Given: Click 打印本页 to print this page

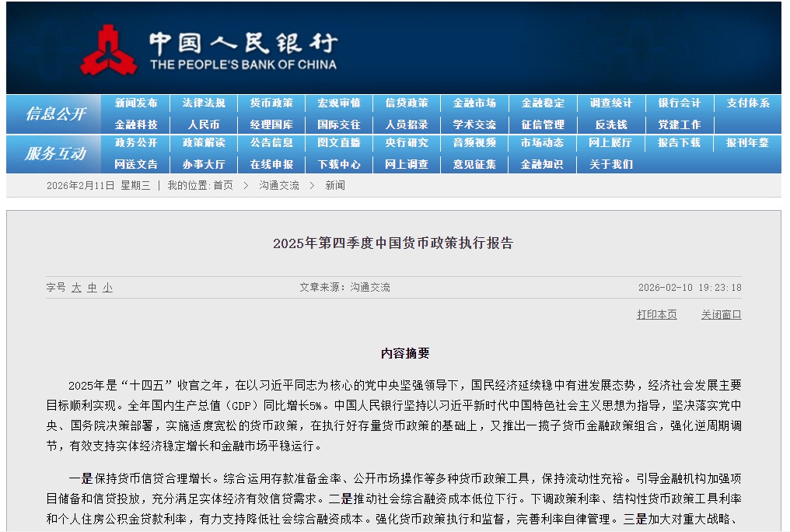Looking at the screenshot, I should (657, 314).
